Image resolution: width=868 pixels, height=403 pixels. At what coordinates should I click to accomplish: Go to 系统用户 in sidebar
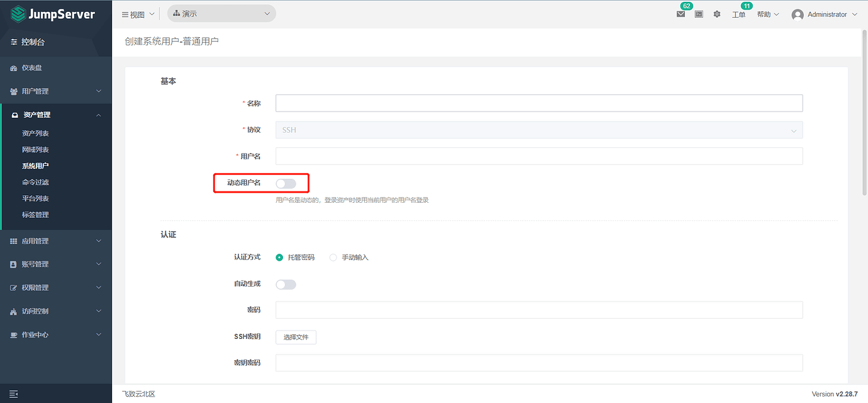tap(35, 166)
